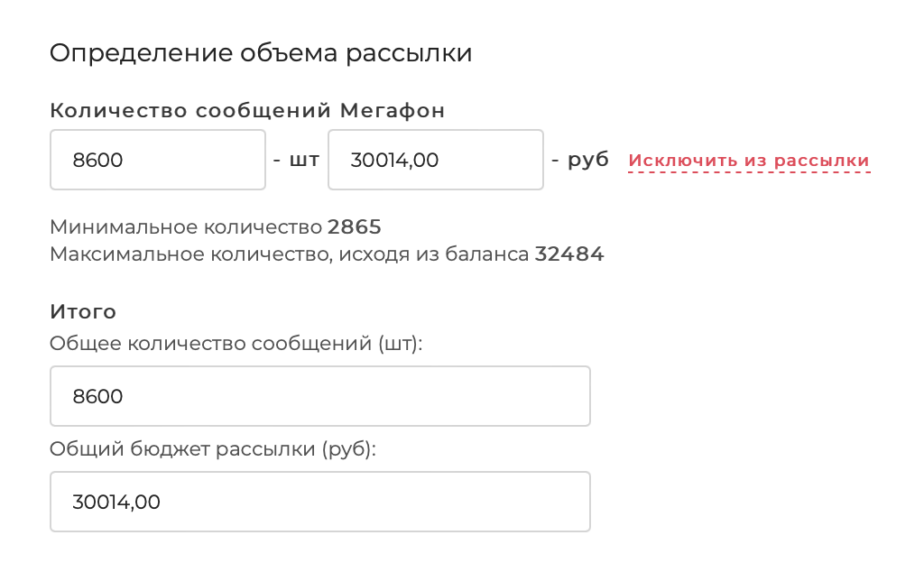Click the 'Итого' section heading

tap(81, 311)
